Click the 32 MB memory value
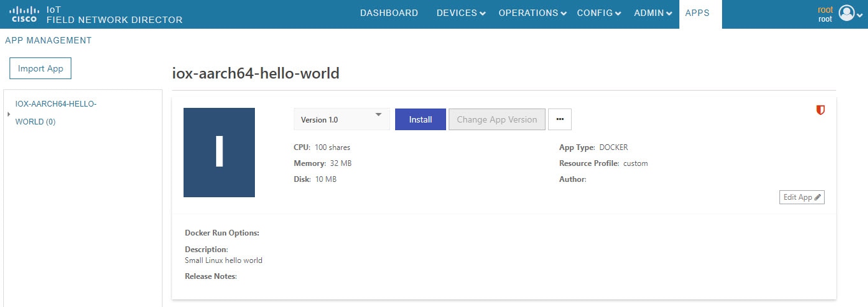The image size is (868, 307). click(x=341, y=163)
